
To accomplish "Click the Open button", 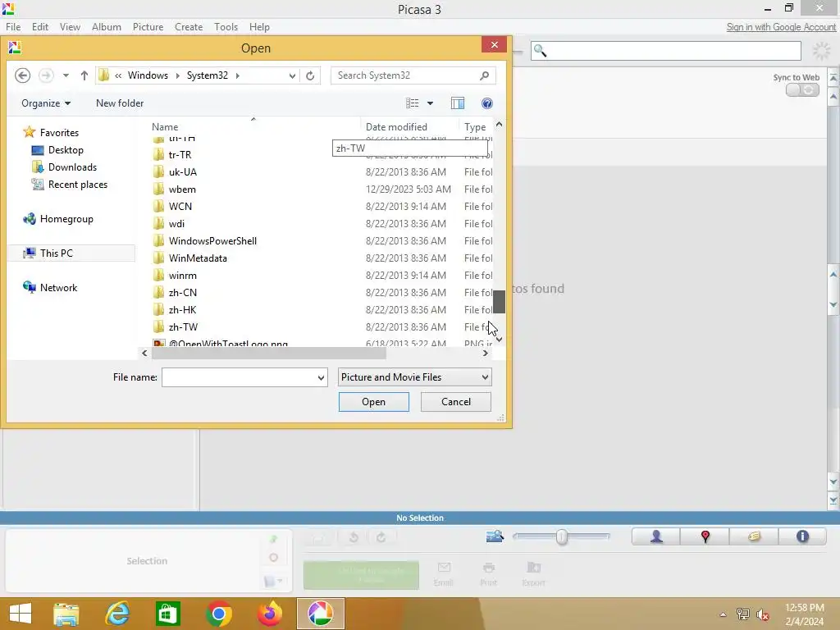I will click(373, 402).
